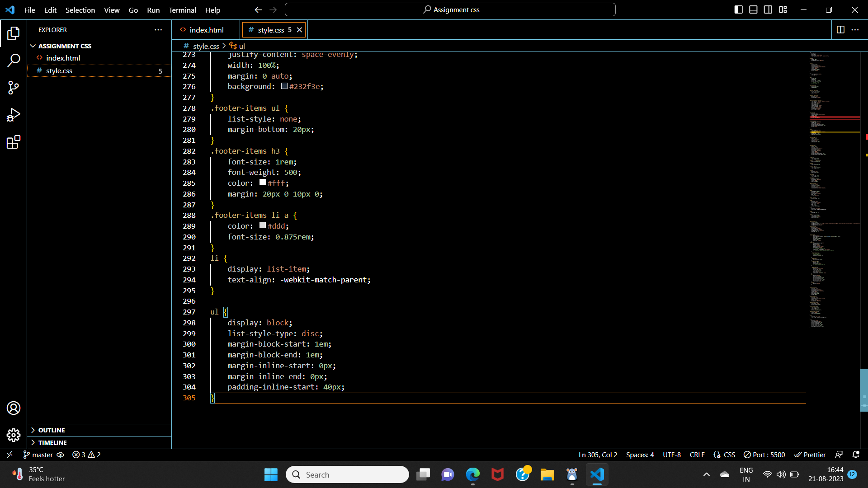Select the Run and Debug icon
The width and height of the screenshot is (868, 488).
14,115
